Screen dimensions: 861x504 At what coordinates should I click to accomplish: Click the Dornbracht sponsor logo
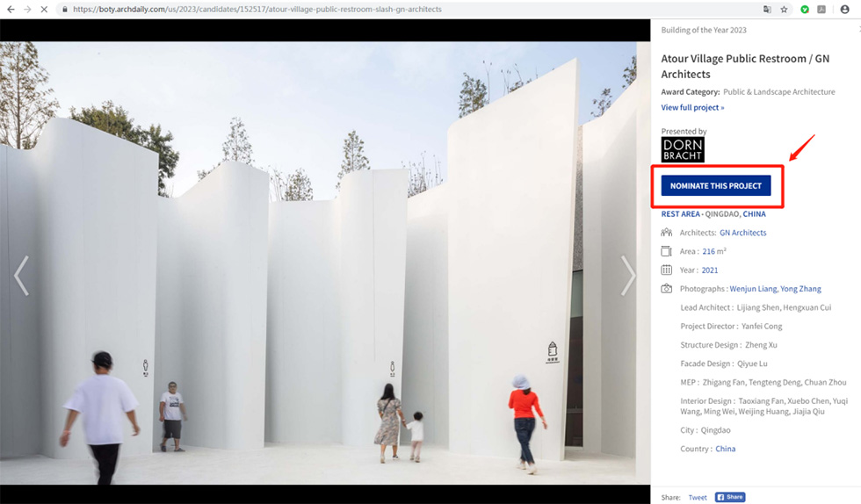coord(683,149)
